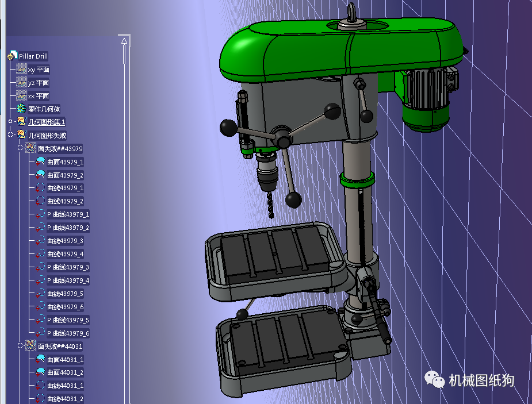532x404 pixels.
Task: Click the green collar ring on column
Action: (357, 180)
